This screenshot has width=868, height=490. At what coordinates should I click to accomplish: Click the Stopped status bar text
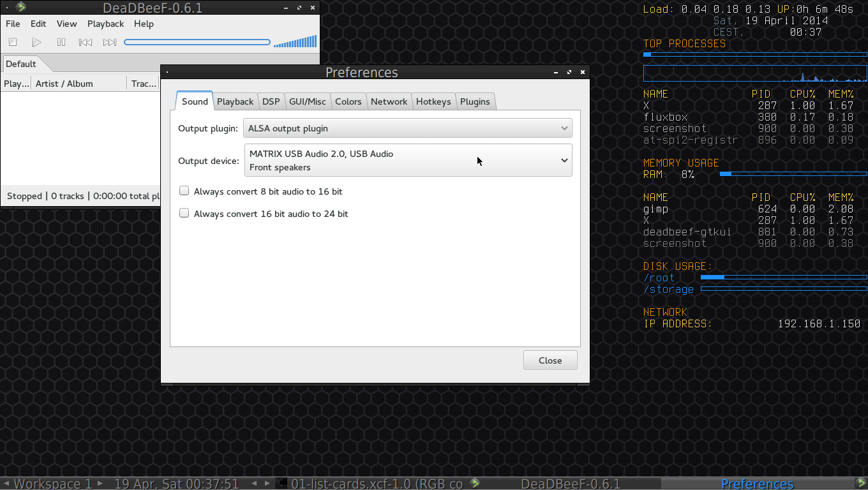(24, 196)
